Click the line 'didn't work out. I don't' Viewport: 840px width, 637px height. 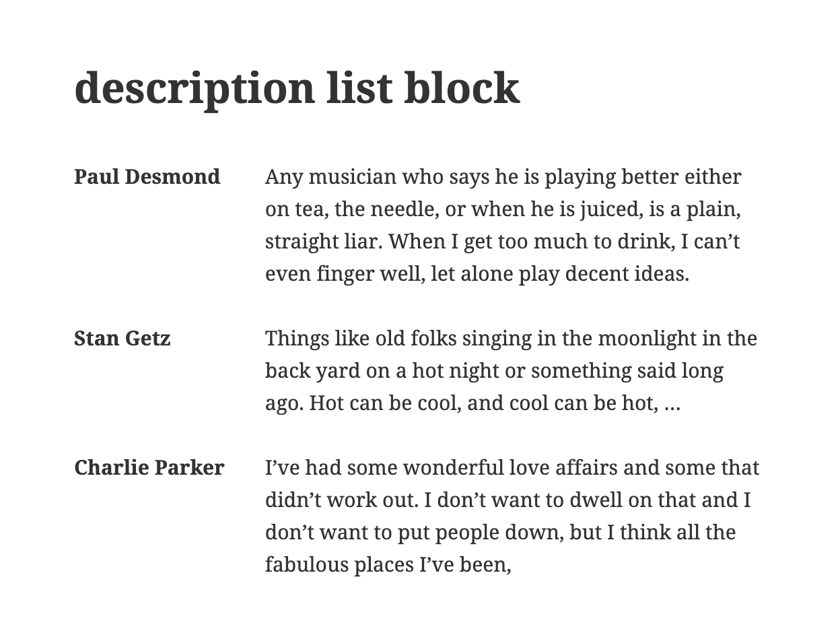pyautogui.click(x=508, y=500)
